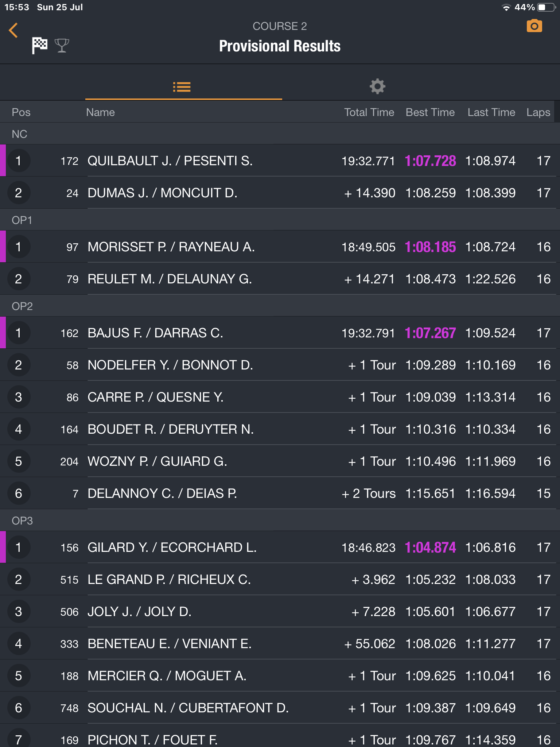
Task: Tap the Wi-Fi status icon
Action: (506, 7)
